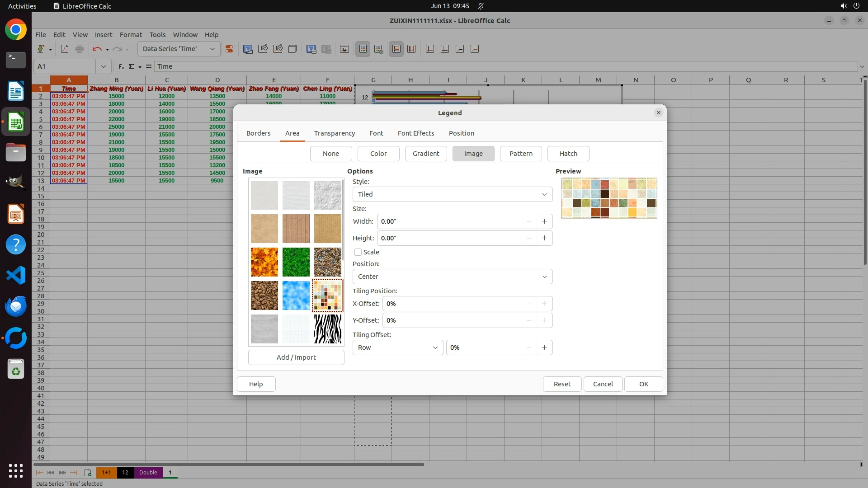Click the Export as PDF icon
Viewport: 868px width, 488px height.
pos(65,49)
